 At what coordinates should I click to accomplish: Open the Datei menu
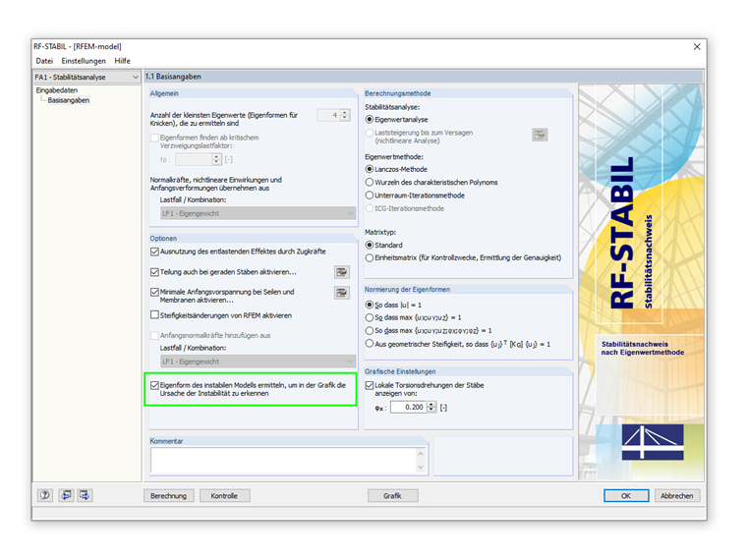tap(44, 61)
